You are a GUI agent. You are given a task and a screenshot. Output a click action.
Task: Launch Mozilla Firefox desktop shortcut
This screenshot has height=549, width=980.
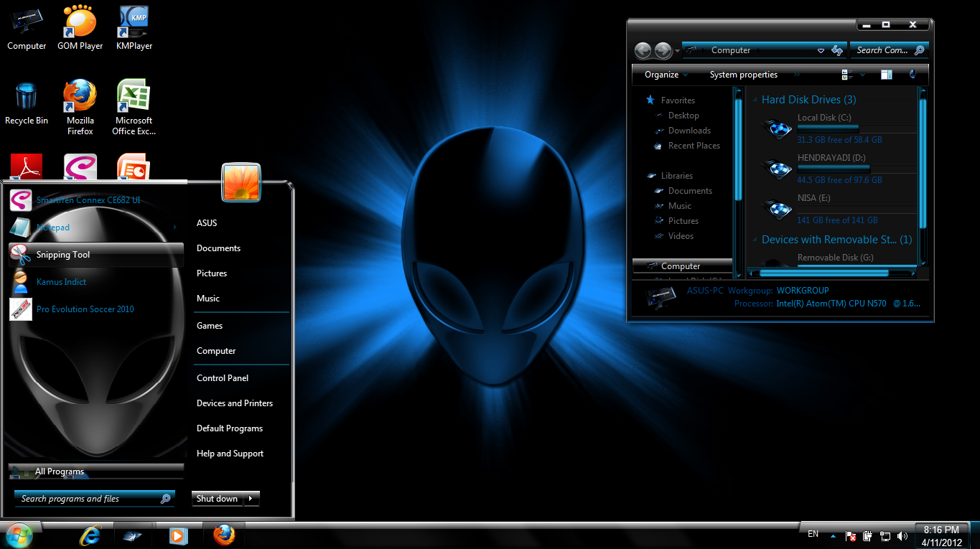click(x=80, y=108)
